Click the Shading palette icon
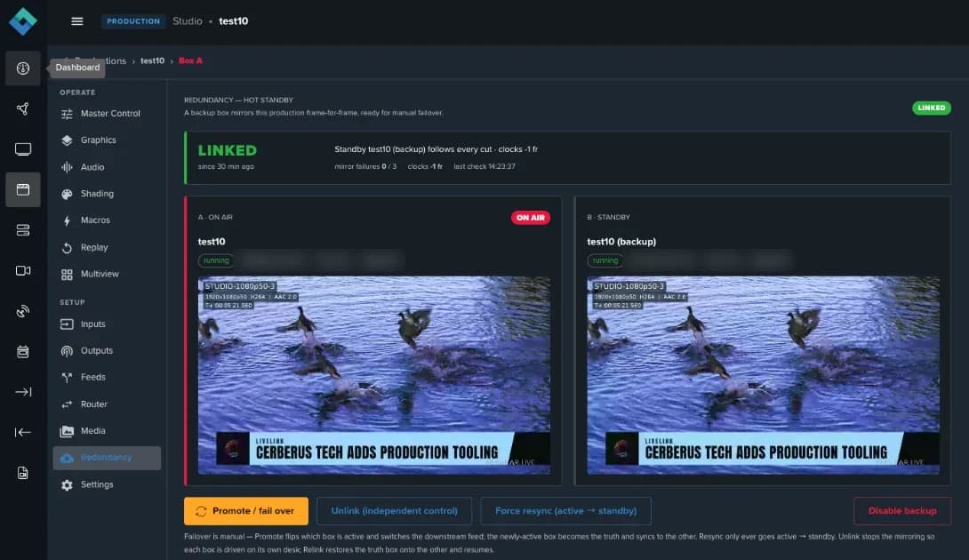The width and height of the screenshot is (969, 560). [67, 194]
